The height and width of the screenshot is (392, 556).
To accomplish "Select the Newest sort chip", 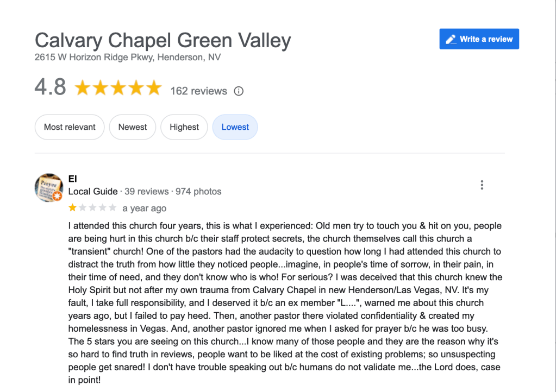I will coord(133,127).
